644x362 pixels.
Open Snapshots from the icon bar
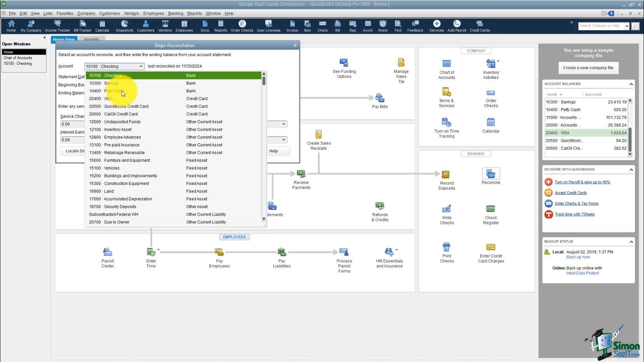124,26
